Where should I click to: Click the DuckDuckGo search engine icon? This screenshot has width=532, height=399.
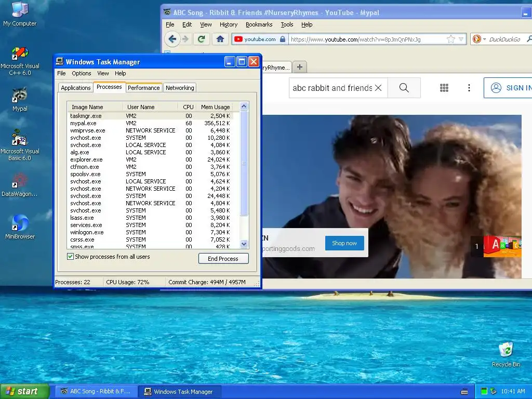click(477, 39)
